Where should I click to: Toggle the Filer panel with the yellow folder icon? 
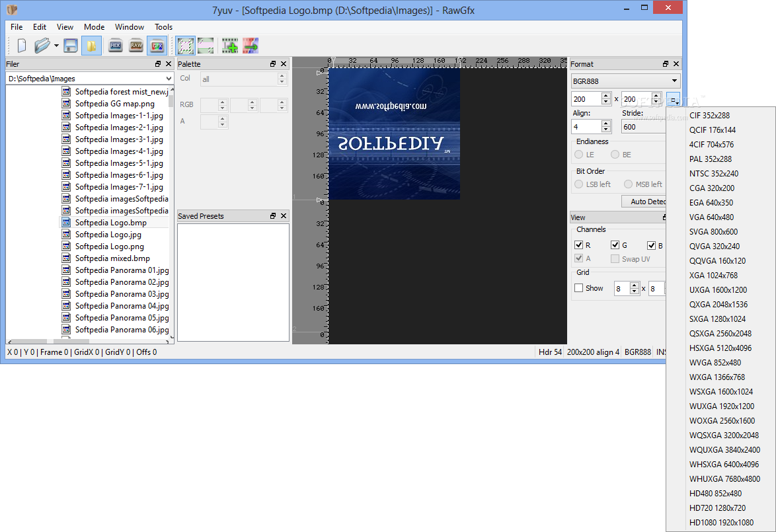pyautogui.click(x=92, y=46)
